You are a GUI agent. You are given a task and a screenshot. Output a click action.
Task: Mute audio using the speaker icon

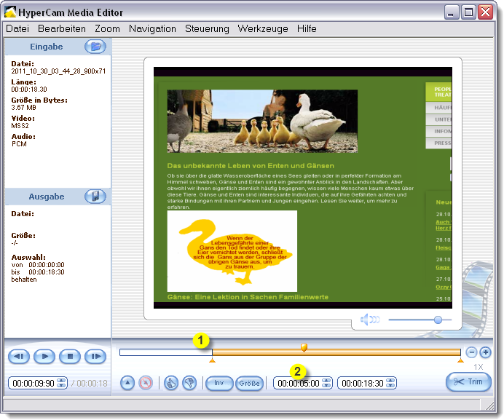pyautogui.click(x=370, y=320)
